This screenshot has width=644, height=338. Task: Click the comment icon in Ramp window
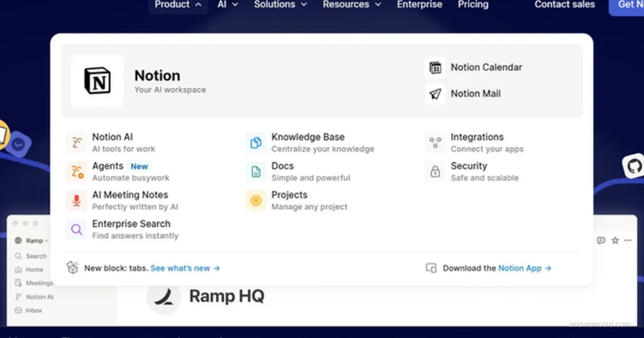tap(601, 241)
